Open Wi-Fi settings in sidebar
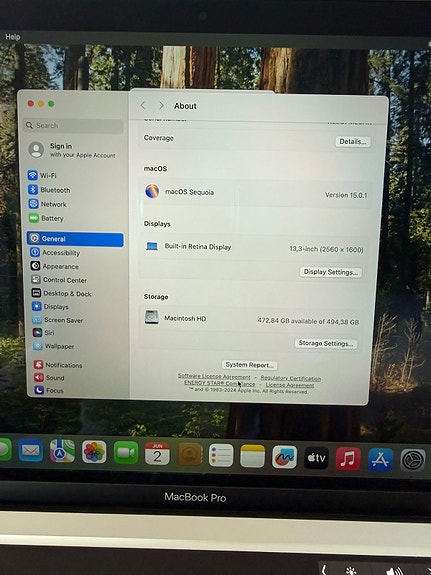This screenshot has height=575, width=431. tap(42, 175)
